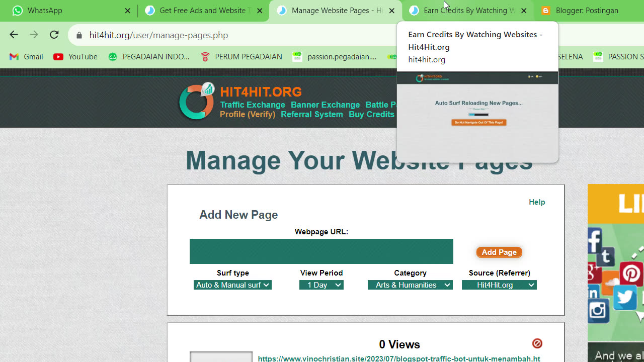Click the red block icon beside 0 Views
Image resolution: width=644 pixels, height=362 pixels.
pos(537,343)
